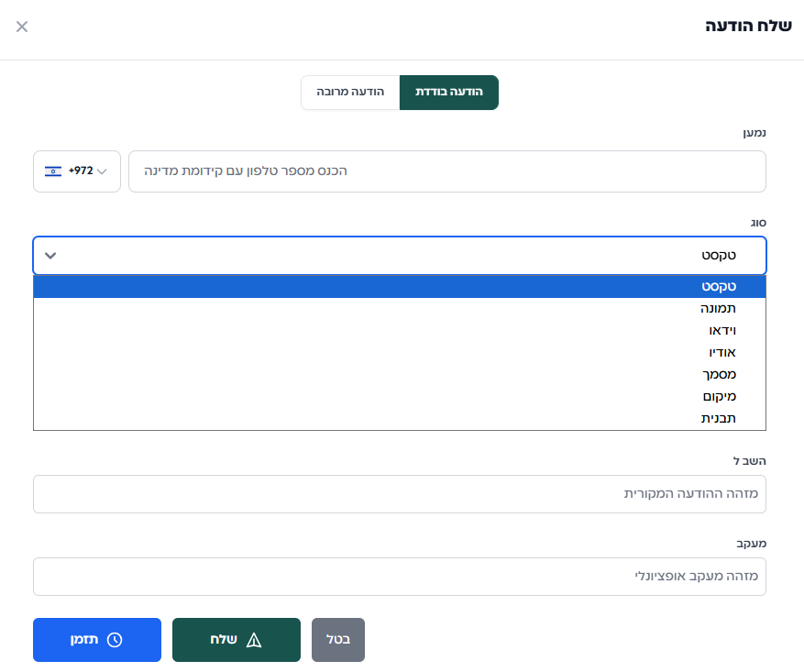Click the chevron arrow in the סוג dropdown

pyautogui.click(x=50, y=256)
